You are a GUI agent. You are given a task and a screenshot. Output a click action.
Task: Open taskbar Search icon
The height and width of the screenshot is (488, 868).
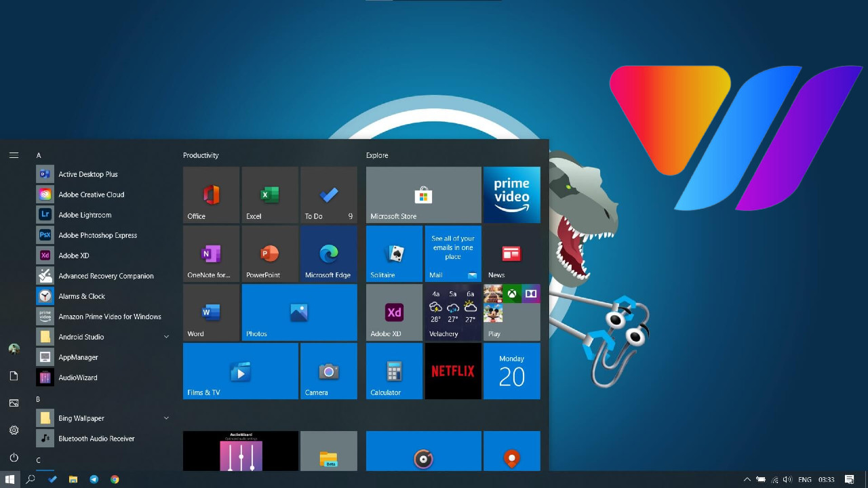tap(31, 479)
